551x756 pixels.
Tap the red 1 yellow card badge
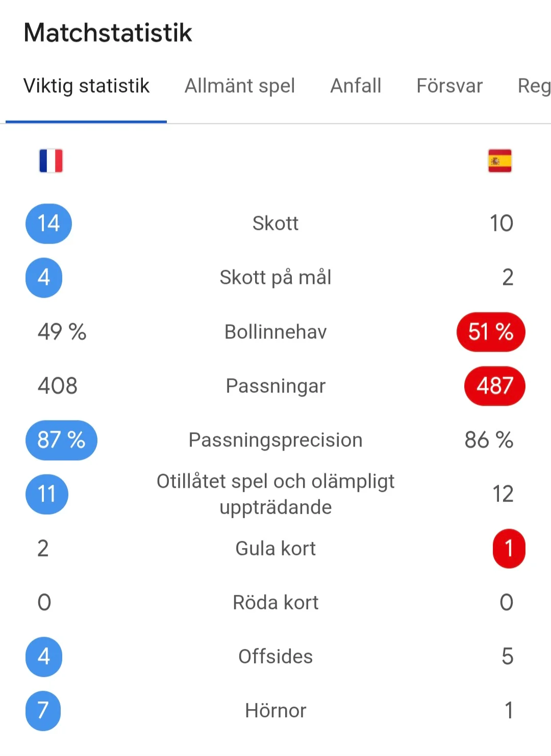point(509,549)
